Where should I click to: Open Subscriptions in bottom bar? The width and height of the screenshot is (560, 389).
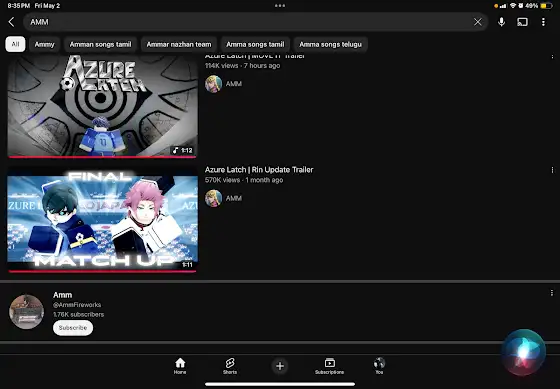coord(329,366)
